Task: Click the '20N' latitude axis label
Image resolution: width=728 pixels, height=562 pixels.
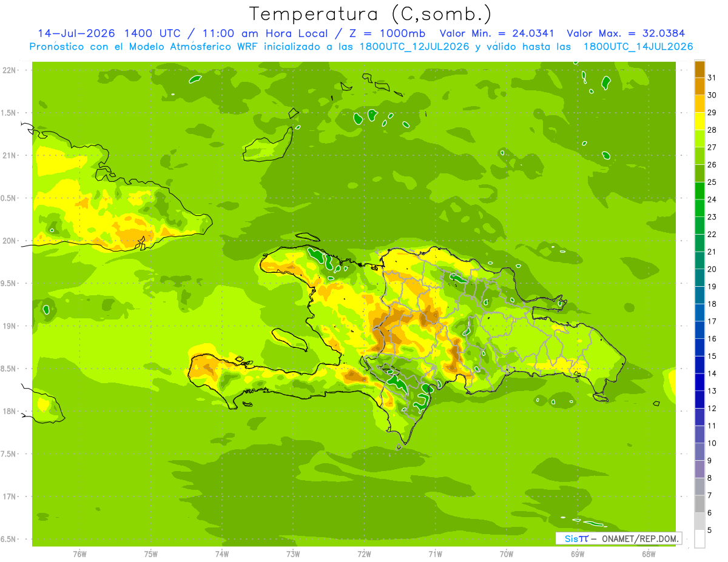Action: point(10,241)
